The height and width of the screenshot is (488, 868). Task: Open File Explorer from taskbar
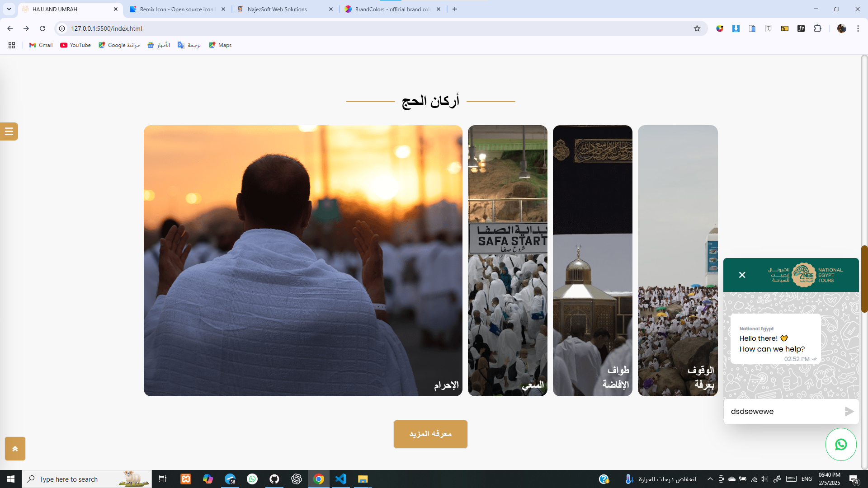click(x=363, y=479)
